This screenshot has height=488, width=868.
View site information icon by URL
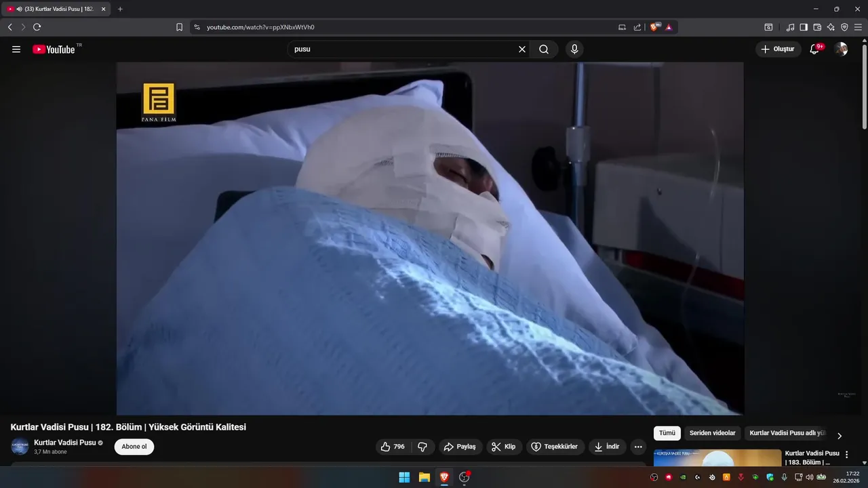pos(197,27)
